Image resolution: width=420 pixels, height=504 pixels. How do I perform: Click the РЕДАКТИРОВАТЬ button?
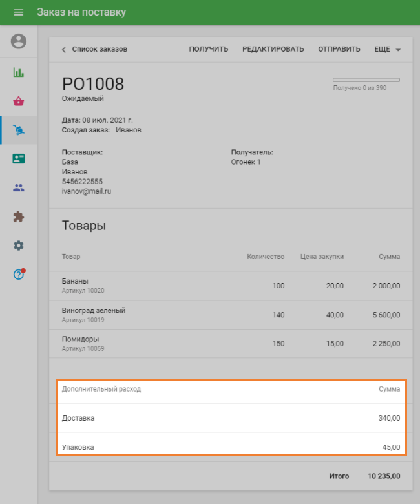tap(273, 49)
